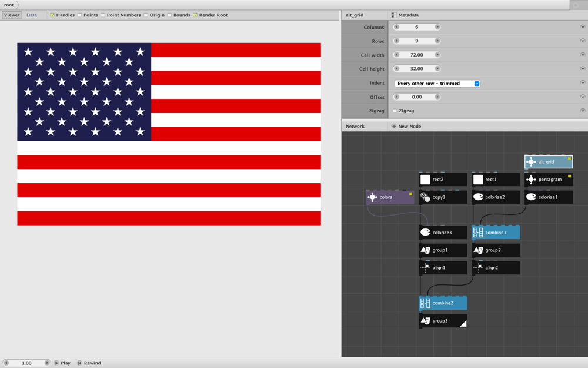Enable the Zigzag checkbox

click(x=395, y=111)
